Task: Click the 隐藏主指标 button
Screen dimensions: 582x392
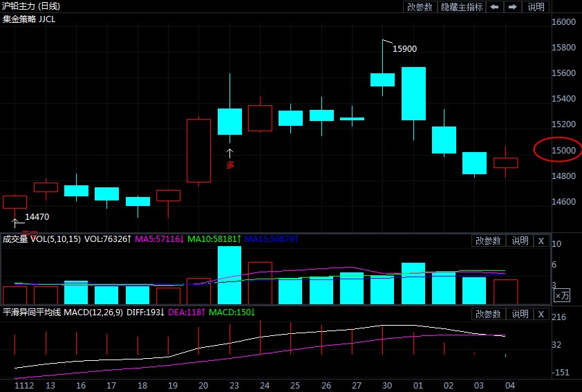Action: [462, 7]
